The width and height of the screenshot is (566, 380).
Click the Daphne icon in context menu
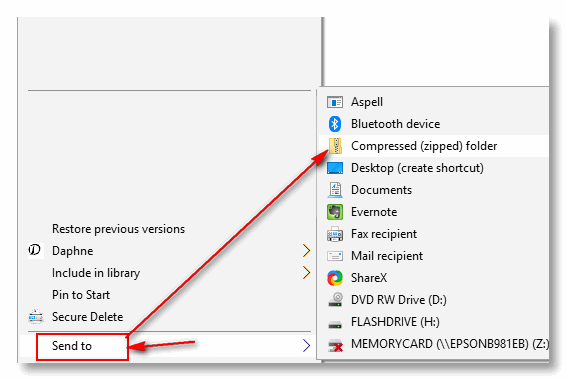click(x=35, y=250)
